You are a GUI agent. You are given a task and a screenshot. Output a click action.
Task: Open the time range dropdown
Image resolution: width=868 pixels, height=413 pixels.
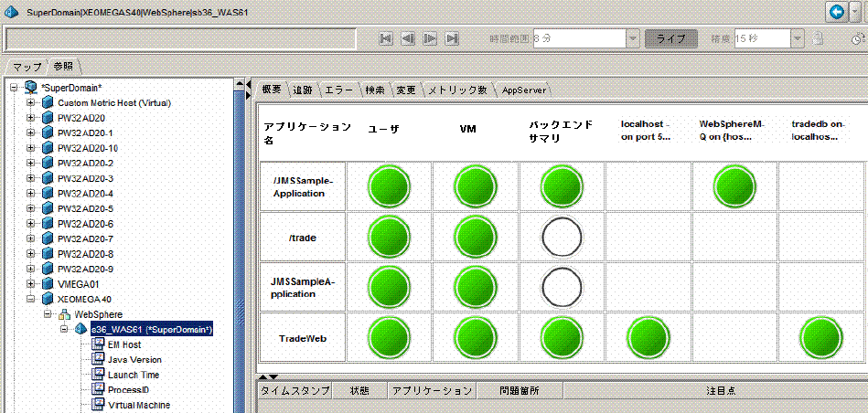coord(633,38)
